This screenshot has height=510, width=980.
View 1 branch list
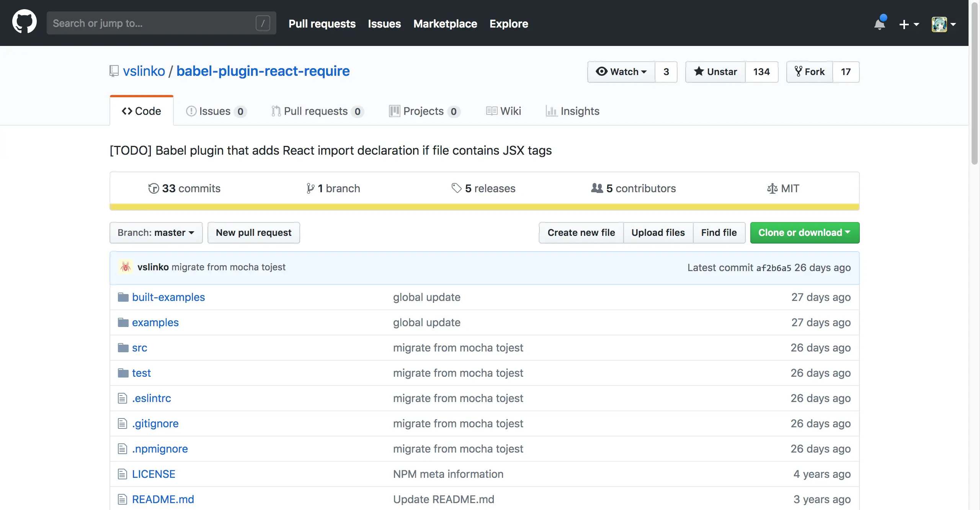point(333,188)
